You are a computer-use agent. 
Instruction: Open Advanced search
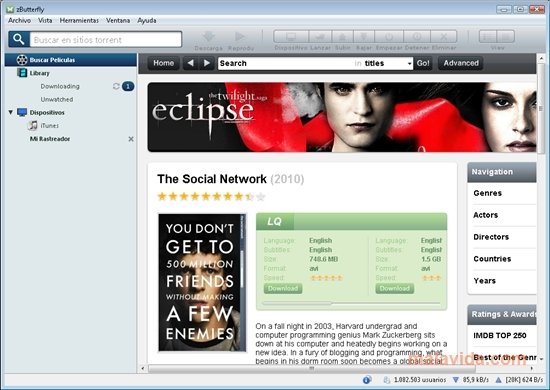point(461,63)
